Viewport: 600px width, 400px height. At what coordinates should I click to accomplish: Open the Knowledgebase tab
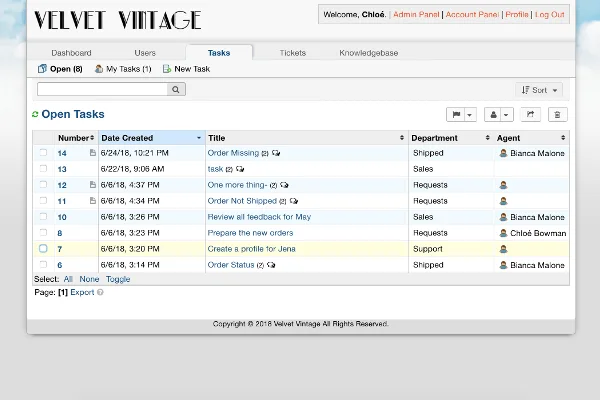tap(368, 53)
